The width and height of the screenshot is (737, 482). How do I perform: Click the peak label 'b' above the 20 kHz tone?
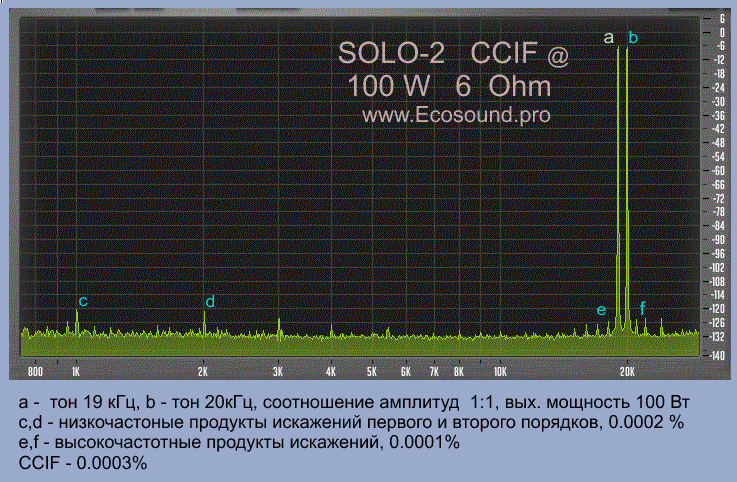pos(633,37)
